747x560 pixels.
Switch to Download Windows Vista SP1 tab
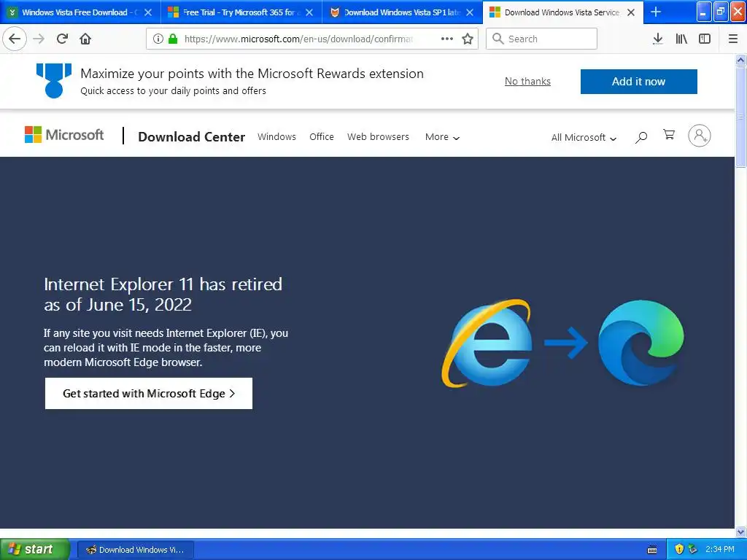[402, 12]
